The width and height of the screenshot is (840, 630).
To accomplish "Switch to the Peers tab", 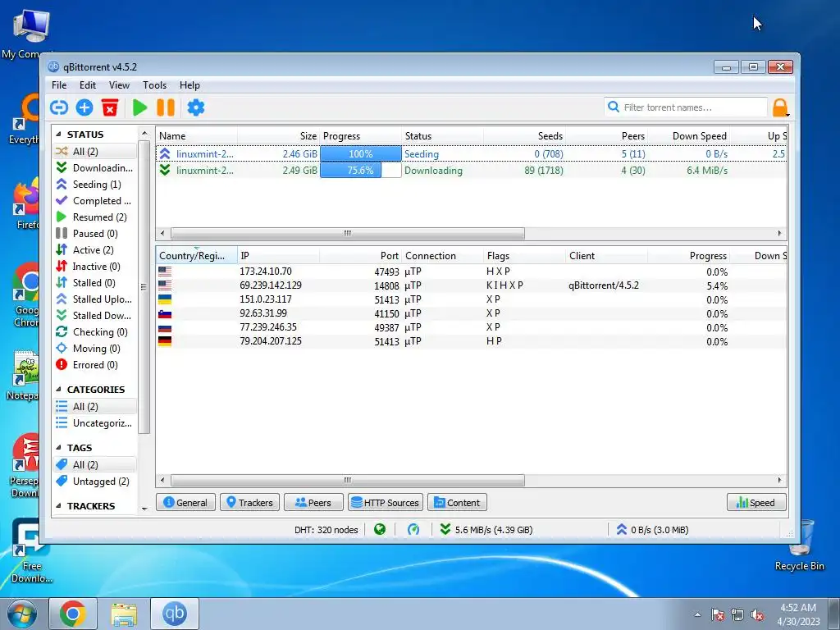I will click(x=313, y=503).
